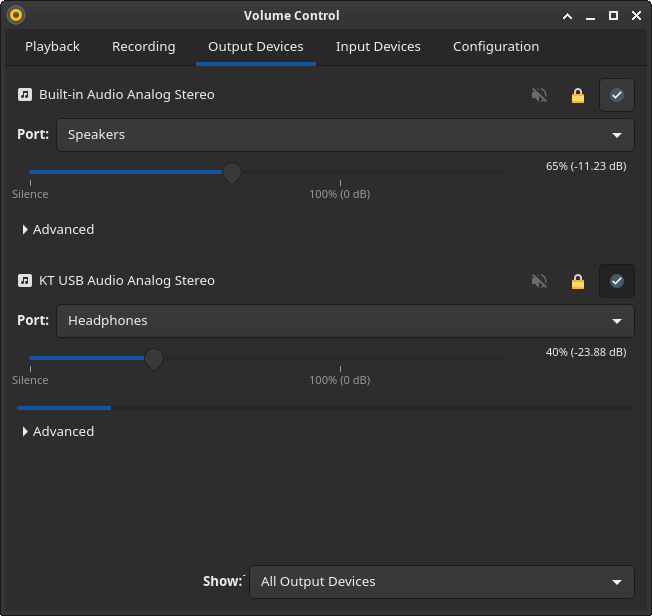
Task: Click the Built-in Audio volume slider handle
Action: point(232,173)
